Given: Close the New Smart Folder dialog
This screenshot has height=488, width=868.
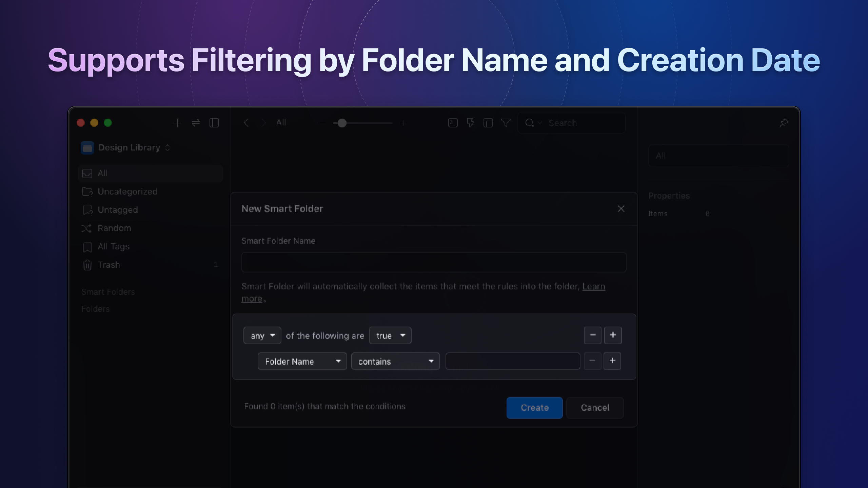Looking at the screenshot, I should pyautogui.click(x=621, y=209).
